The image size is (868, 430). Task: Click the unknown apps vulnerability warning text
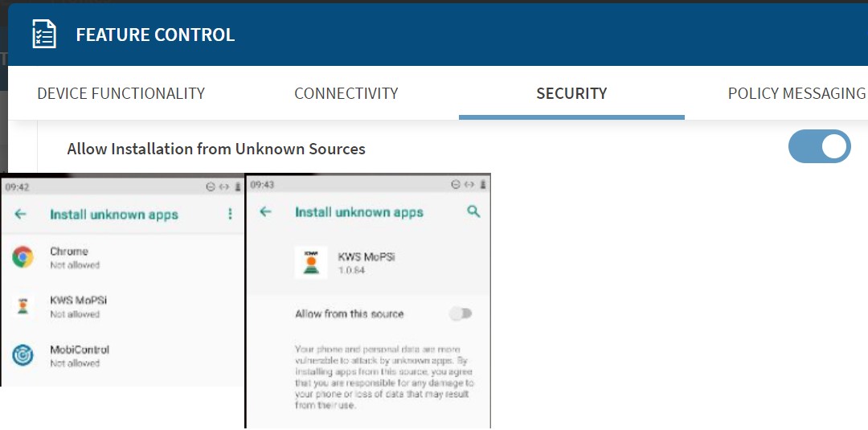(385, 377)
